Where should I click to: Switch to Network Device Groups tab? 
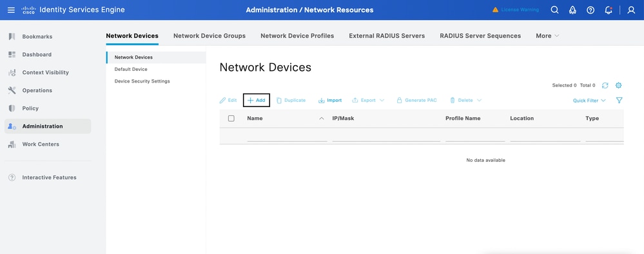pos(210,35)
